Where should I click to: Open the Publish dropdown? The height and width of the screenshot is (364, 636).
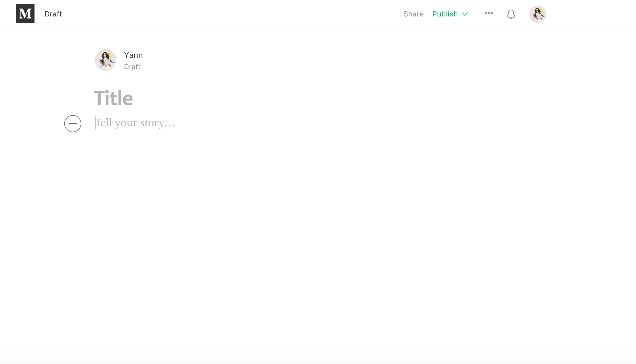tap(450, 14)
